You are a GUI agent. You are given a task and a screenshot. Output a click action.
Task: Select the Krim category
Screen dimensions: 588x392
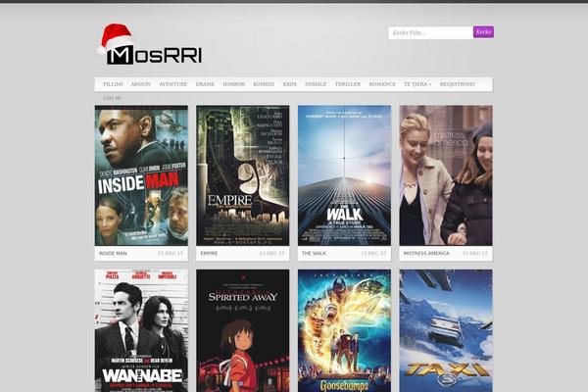click(x=289, y=84)
